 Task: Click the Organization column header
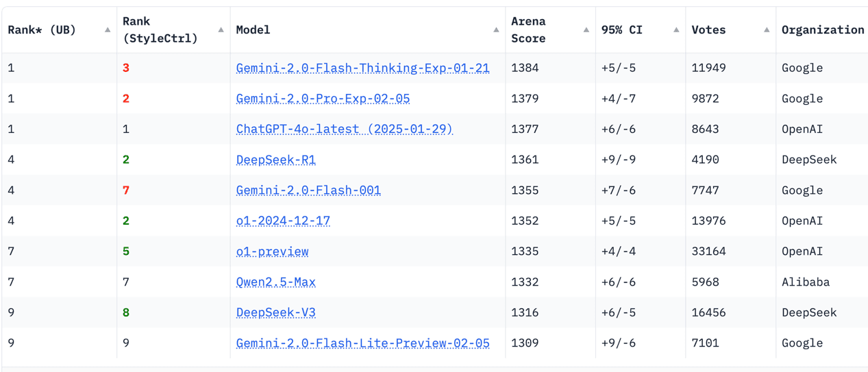coord(822,30)
